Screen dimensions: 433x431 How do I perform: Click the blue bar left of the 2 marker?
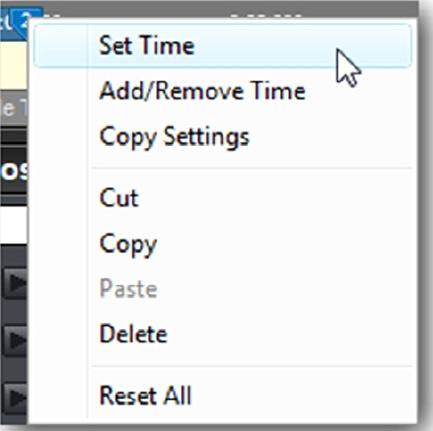(5, 23)
